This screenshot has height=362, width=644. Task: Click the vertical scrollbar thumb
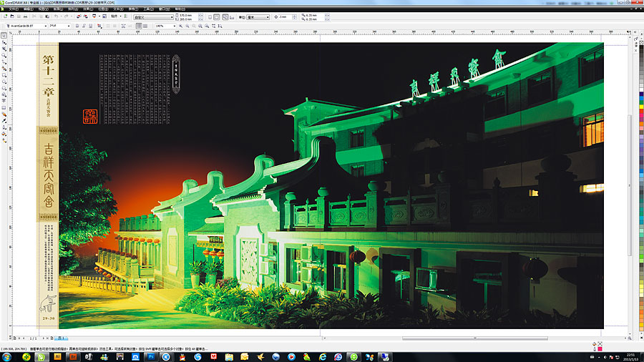coord(630,185)
